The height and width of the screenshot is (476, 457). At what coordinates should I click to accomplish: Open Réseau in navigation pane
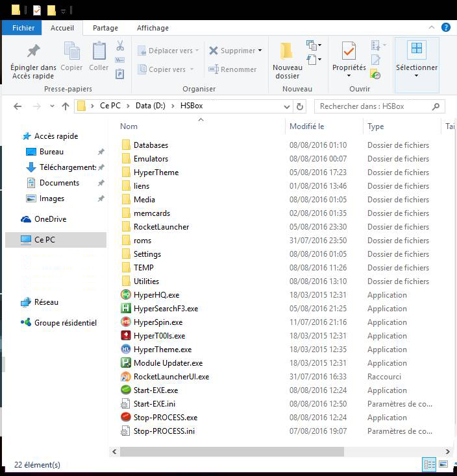tap(46, 302)
